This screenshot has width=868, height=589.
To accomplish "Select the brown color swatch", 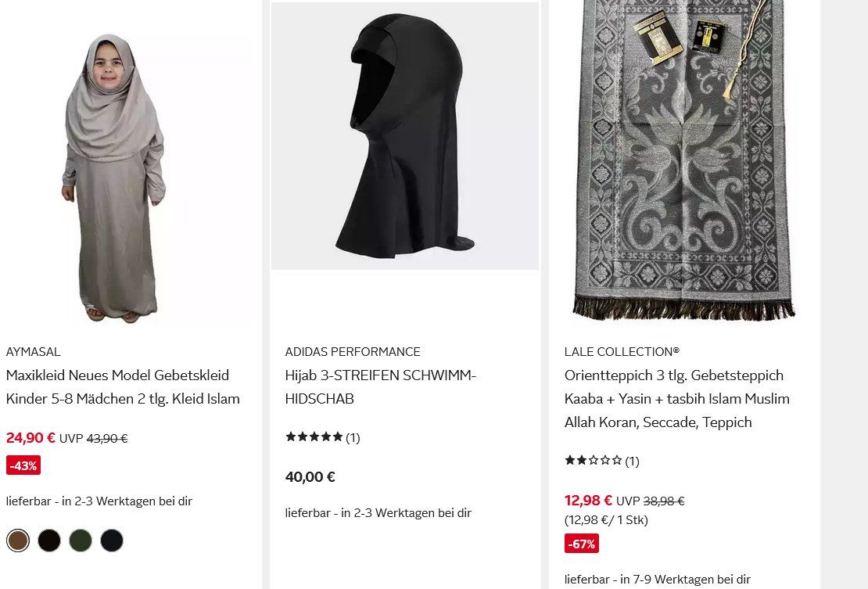I will pyautogui.click(x=18, y=541).
